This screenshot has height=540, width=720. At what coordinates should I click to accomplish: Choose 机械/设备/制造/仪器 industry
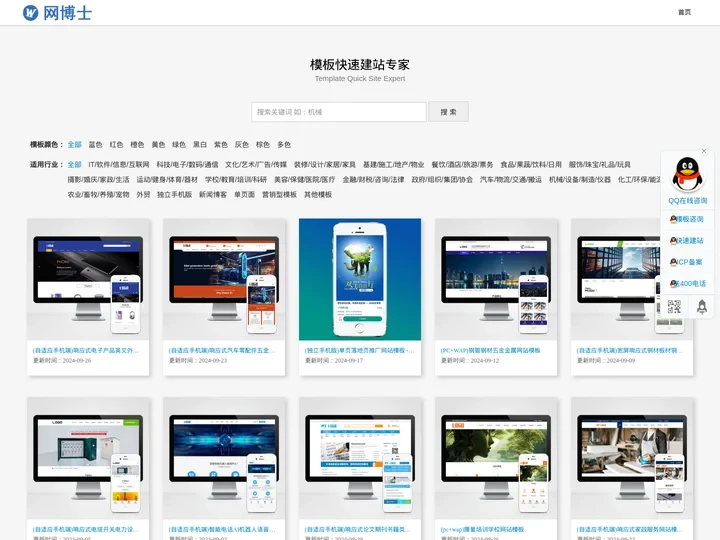click(580, 180)
